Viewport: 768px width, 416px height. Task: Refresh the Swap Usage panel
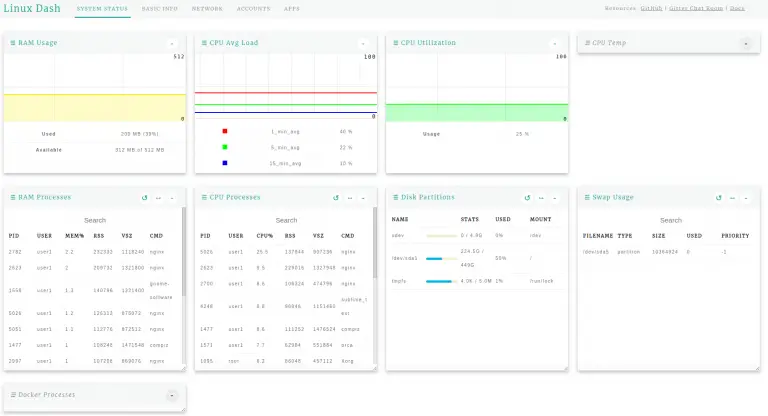click(x=718, y=198)
